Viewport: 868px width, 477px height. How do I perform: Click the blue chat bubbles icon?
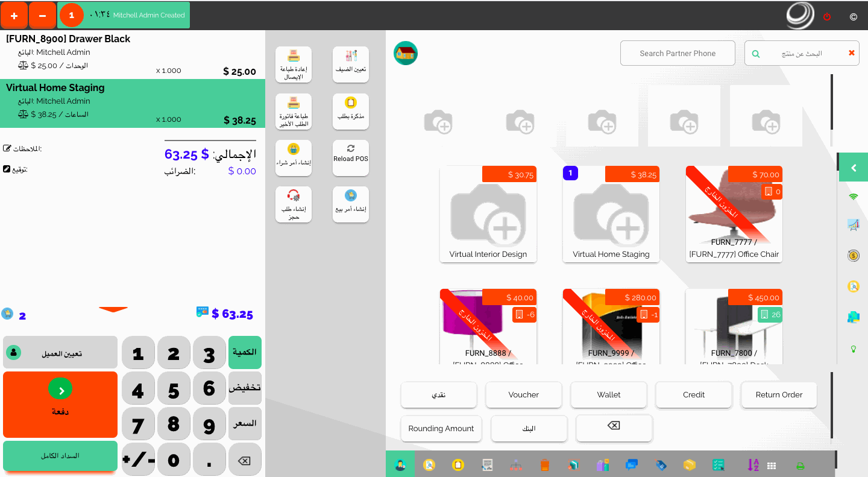(x=632, y=465)
